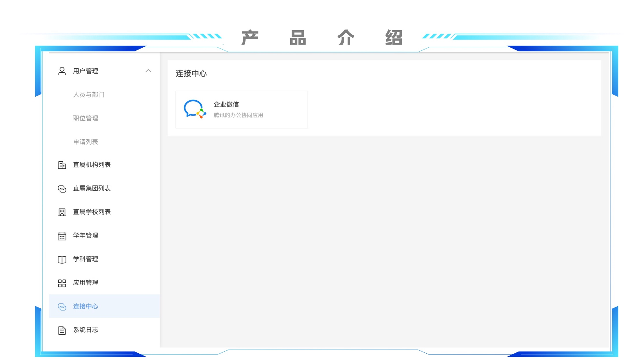Click the 学年管理 calendar icon
Image resolution: width=644 pixels, height=362 pixels.
62,236
